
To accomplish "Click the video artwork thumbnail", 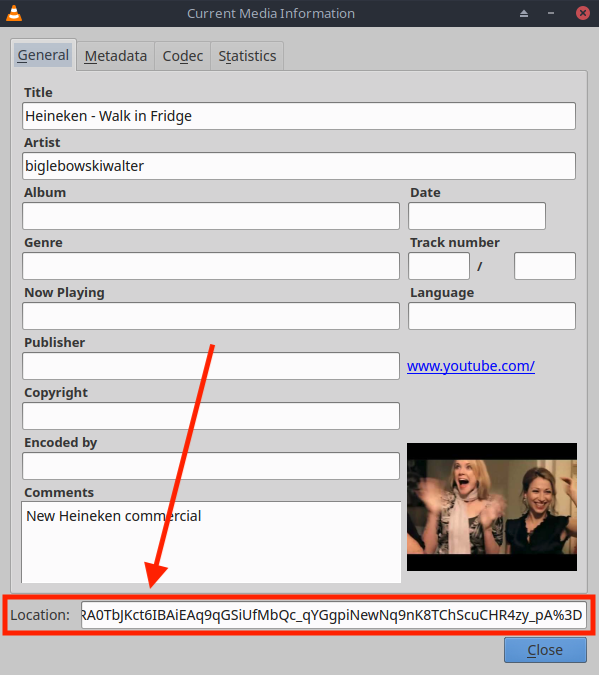I will pyautogui.click(x=492, y=507).
